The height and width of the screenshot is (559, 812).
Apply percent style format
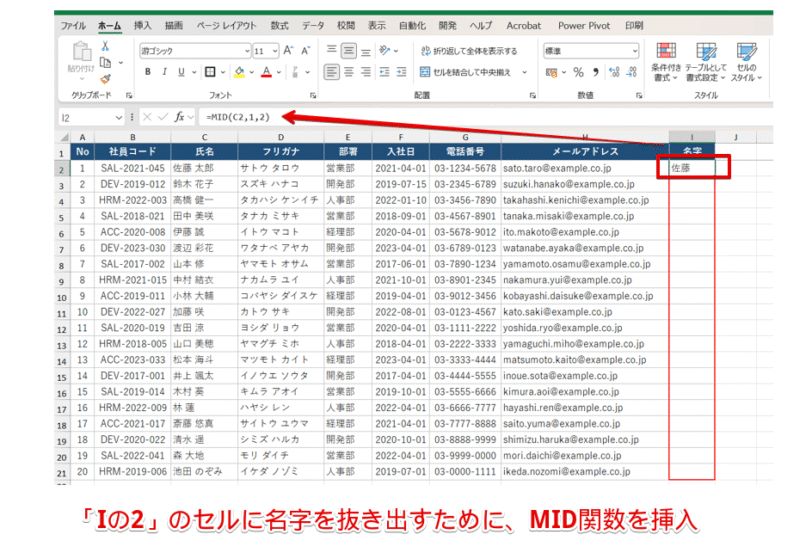click(x=578, y=73)
